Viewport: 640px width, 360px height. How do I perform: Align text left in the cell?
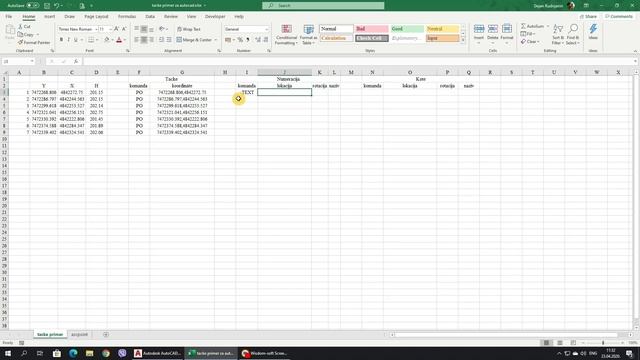coord(136,40)
